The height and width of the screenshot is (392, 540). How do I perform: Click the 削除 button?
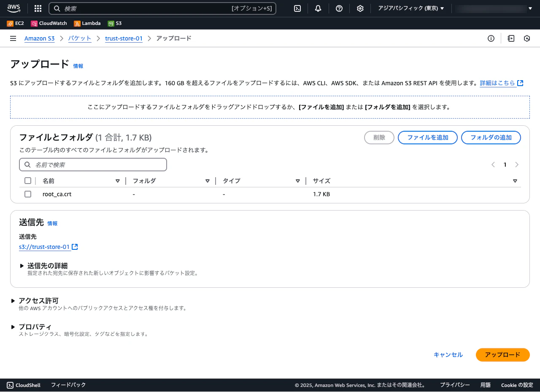click(x=379, y=138)
